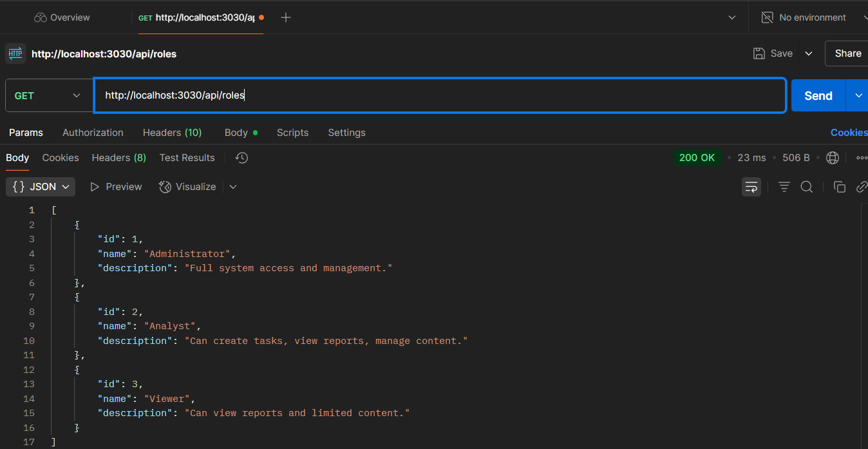Switch to Authorization tab
868x449 pixels.
point(93,132)
